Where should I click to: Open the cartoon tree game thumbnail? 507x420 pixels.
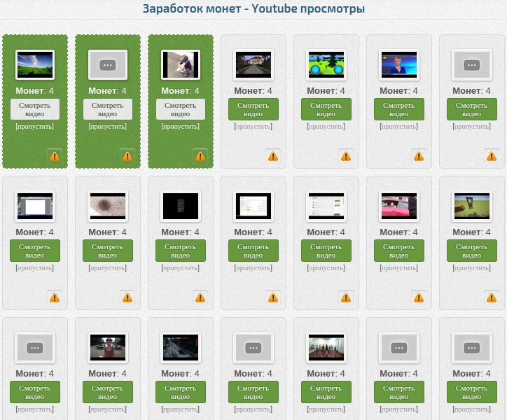(x=326, y=64)
